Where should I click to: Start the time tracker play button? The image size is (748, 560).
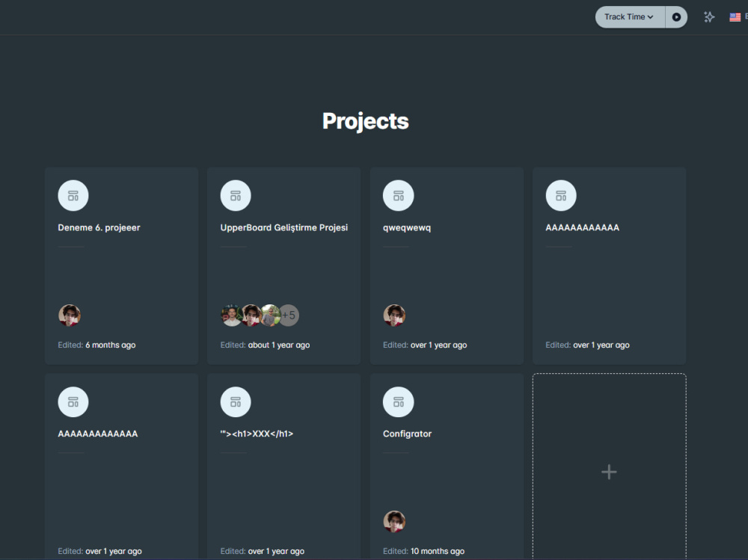click(676, 17)
